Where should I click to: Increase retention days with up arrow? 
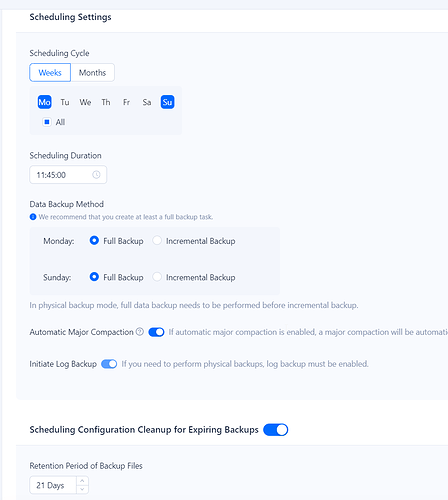82,481
